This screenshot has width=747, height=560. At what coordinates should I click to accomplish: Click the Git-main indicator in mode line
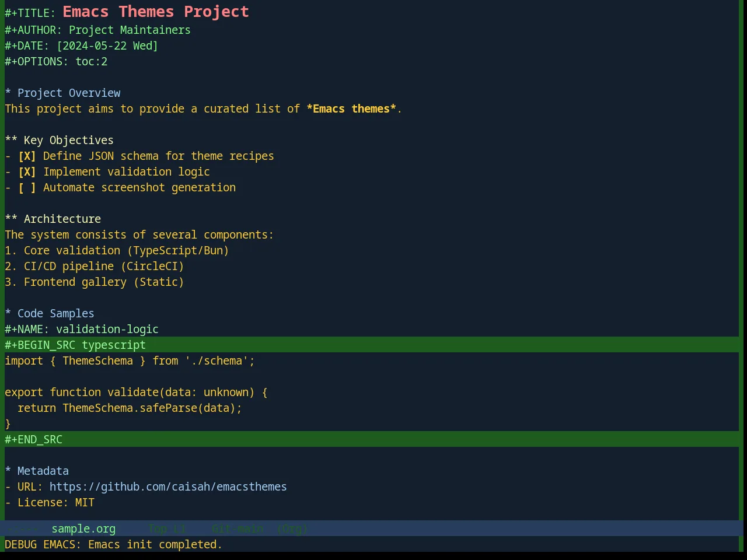click(238, 529)
